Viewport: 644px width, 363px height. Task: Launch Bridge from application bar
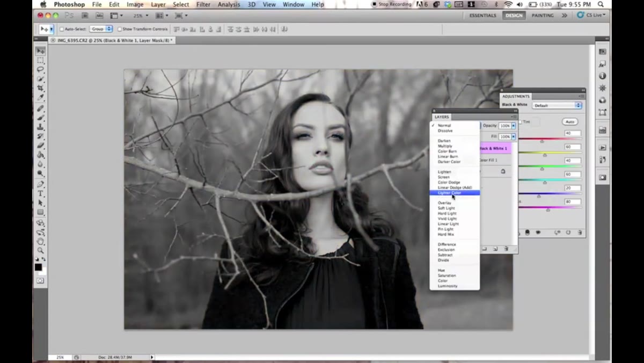[85, 16]
